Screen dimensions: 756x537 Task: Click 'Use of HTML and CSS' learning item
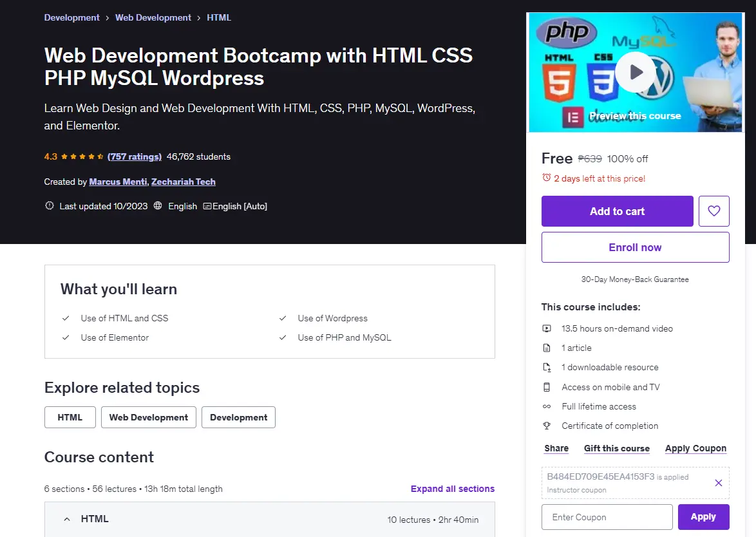pyautogui.click(x=124, y=318)
